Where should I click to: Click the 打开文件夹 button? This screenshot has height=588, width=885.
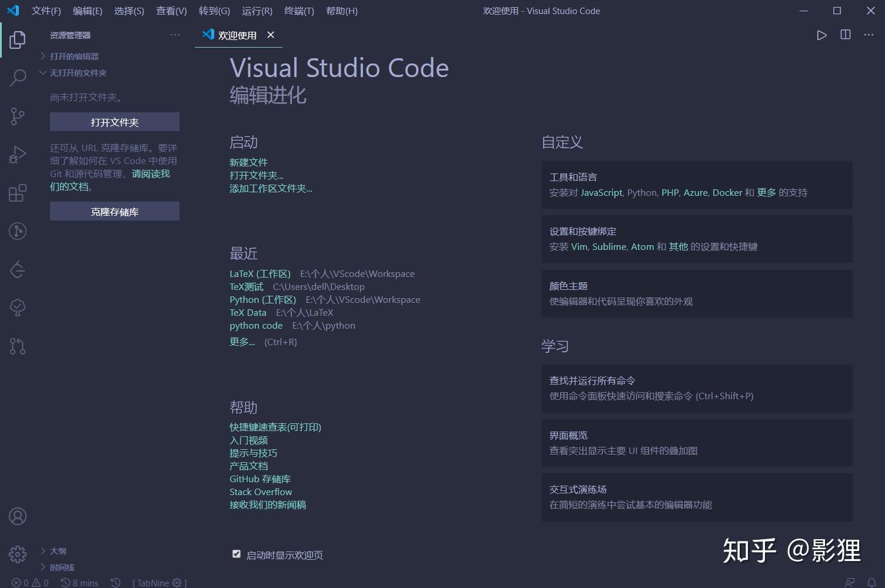pyautogui.click(x=114, y=122)
